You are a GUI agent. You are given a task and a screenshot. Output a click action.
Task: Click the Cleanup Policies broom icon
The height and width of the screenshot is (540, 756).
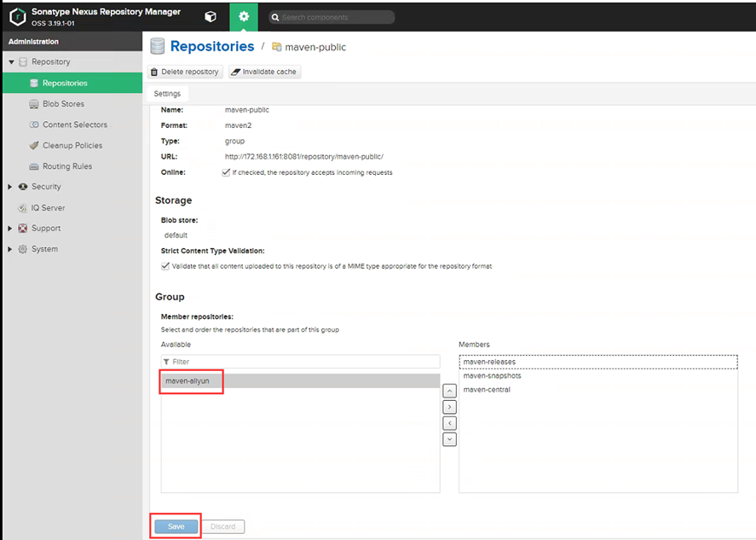[34, 145]
